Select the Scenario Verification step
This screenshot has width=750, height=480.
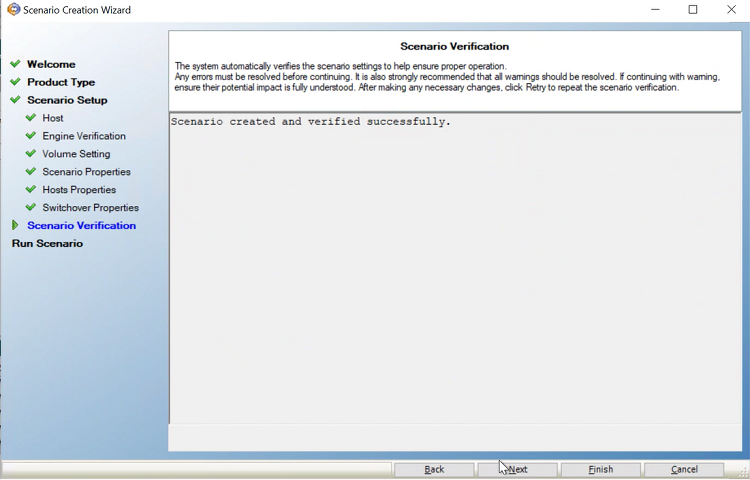pos(81,226)
